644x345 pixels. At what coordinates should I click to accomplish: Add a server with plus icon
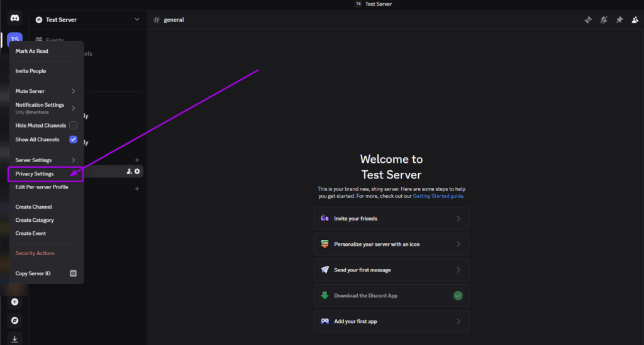click(x=15, y=302)
